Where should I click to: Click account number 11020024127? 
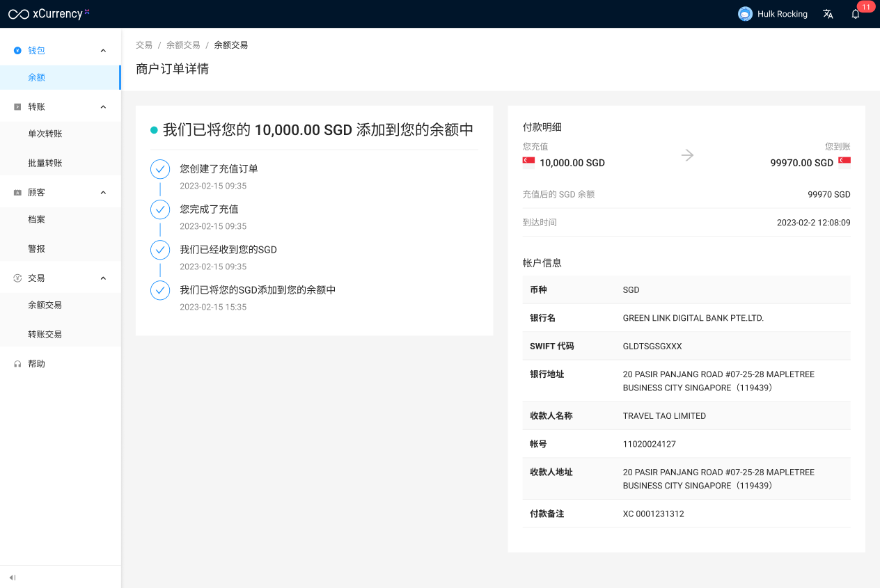pyautogui.click(x=650, y=444)
